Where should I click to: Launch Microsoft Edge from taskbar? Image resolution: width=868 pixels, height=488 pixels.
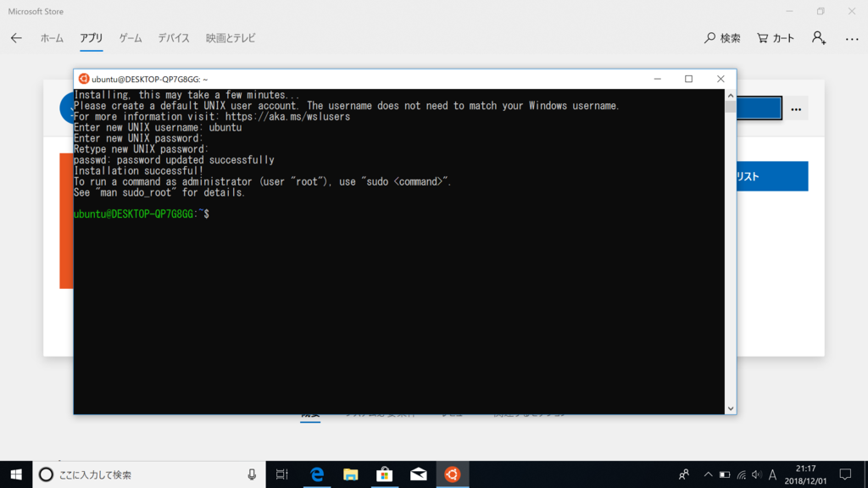pos(317,474)
